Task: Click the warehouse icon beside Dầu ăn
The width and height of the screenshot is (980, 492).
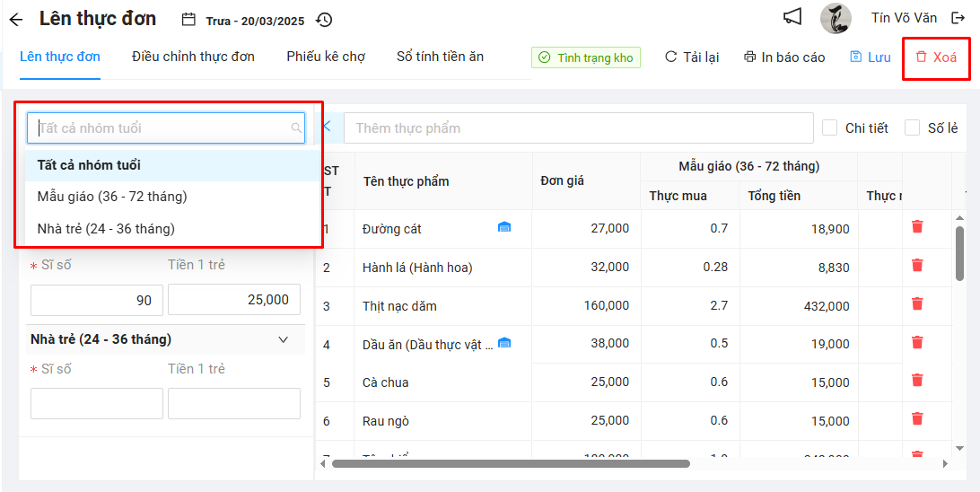Action: [x=504, y=343]
